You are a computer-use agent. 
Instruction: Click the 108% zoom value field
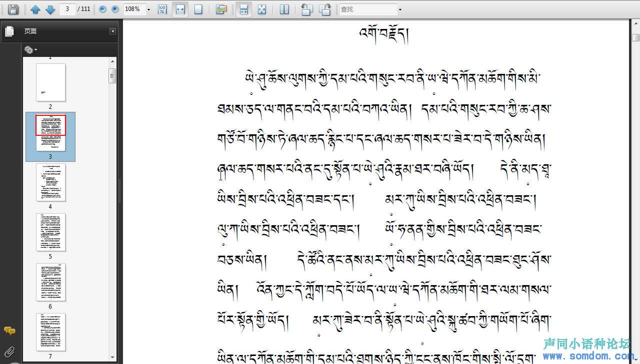click(134, 9)
